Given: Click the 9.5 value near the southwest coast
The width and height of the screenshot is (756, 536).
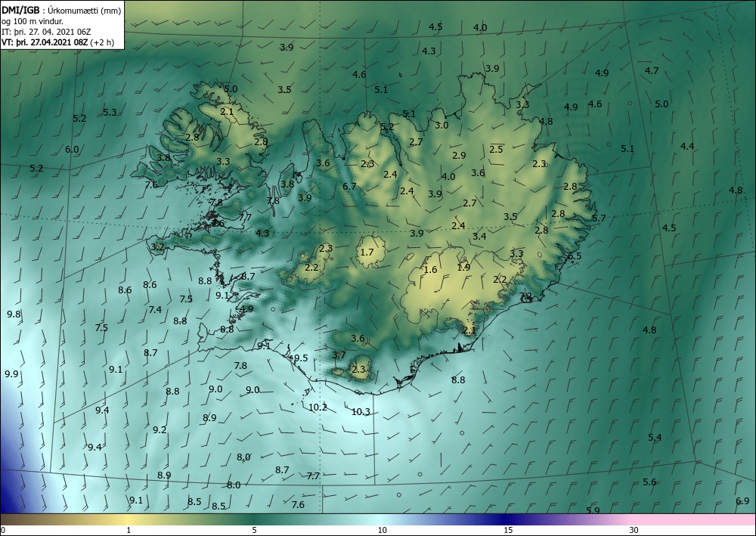Looking at the screenshot, I should coord(301,358).
